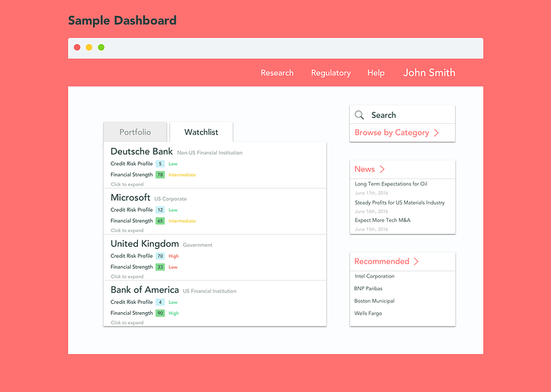Click Microsoft financial strength 65 badge

[x=160, y=220]
